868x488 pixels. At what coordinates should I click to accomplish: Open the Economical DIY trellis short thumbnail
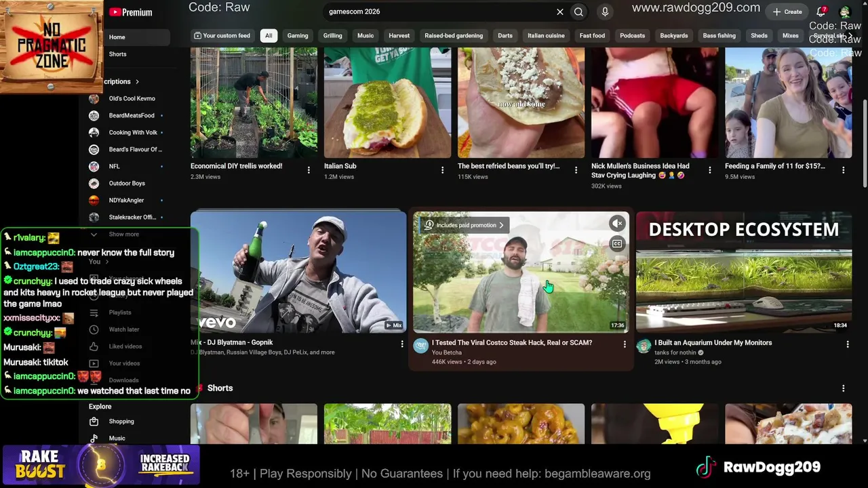tap(254, 102)
